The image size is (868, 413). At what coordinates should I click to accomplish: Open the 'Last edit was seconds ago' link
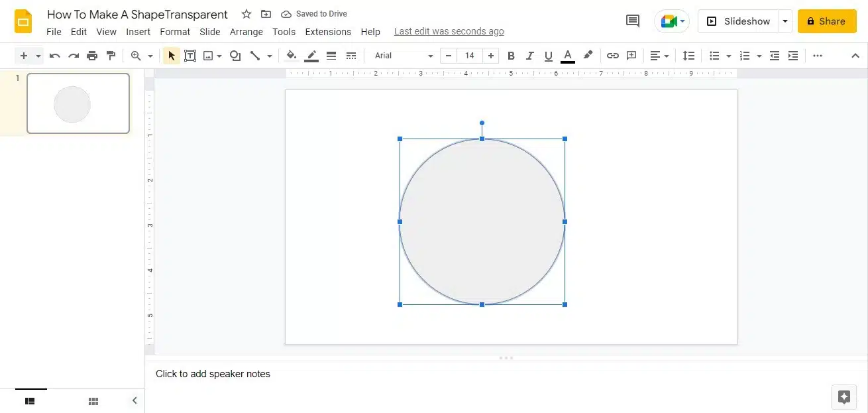pos(449,31)
